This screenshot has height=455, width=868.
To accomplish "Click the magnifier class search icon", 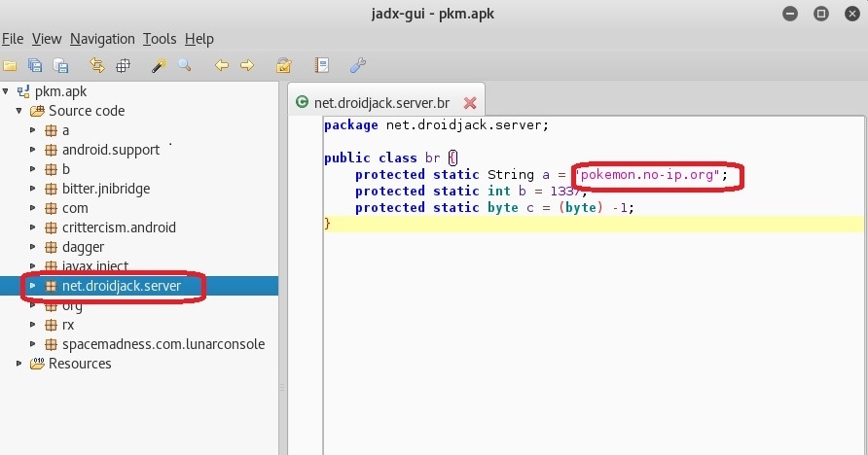I will pyautogui.click(x=184, y=66).
